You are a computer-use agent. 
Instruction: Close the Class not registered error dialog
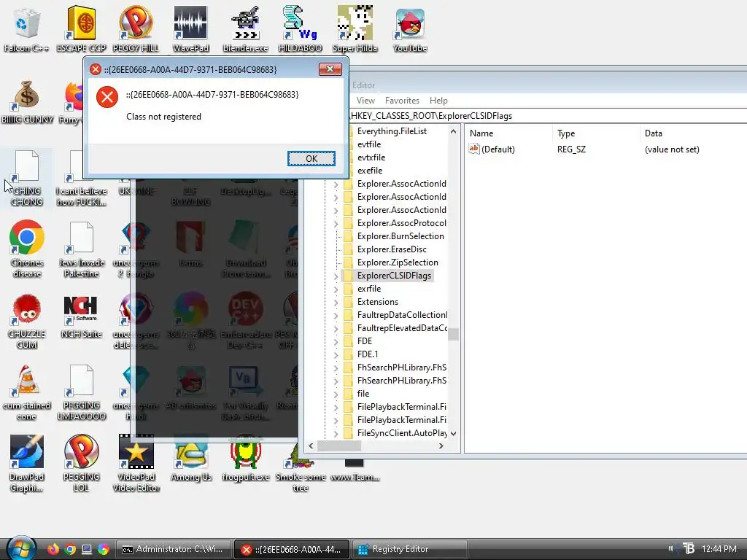(x=330, y=69)
